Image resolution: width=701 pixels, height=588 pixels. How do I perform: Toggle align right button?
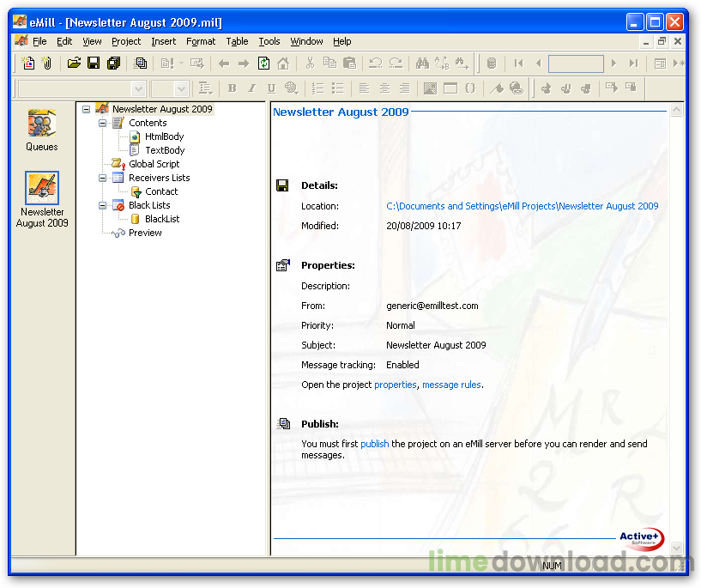coord(405,88)
